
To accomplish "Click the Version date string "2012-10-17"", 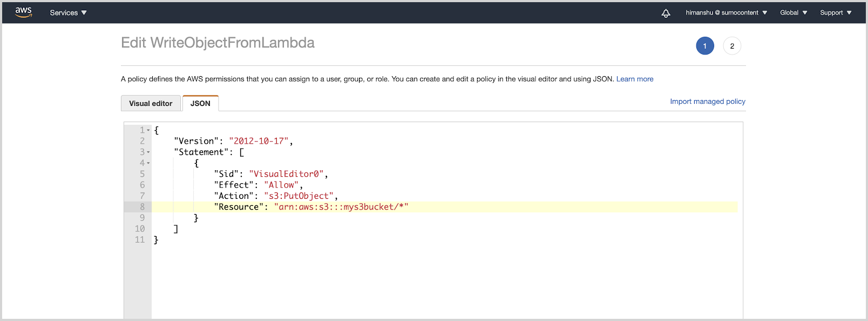I will coord(259,141).
